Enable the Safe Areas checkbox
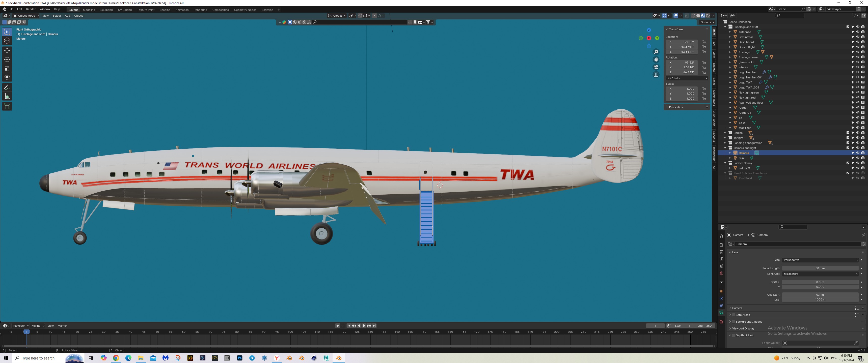Viewport: 868px width, 363px height. point(734,315)
